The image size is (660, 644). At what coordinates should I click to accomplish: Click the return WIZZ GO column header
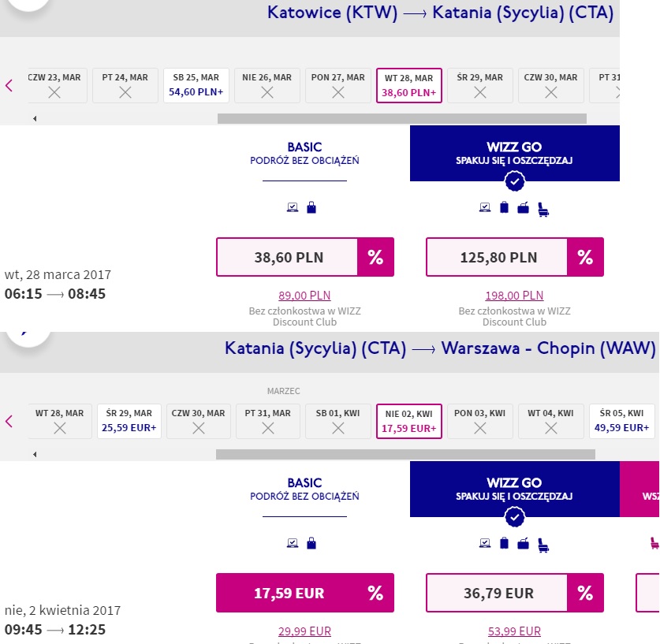pos(514,489)
